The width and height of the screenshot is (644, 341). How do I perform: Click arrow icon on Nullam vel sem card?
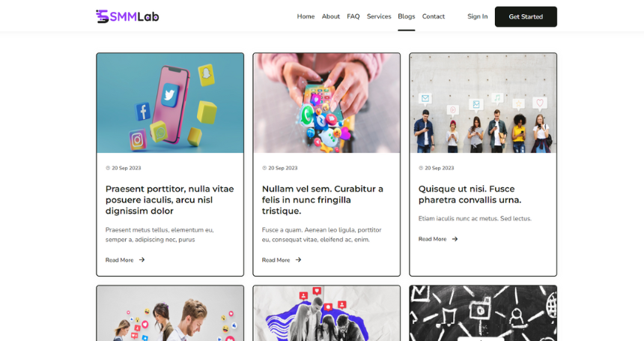click(x=298, y=259)
